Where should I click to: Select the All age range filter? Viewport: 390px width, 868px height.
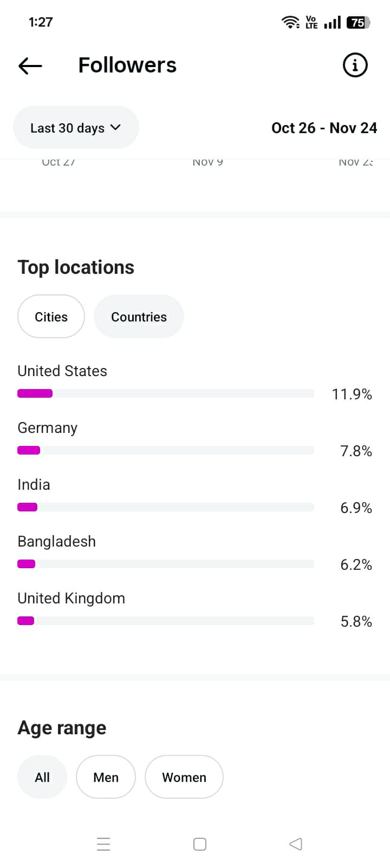(42, 777)
